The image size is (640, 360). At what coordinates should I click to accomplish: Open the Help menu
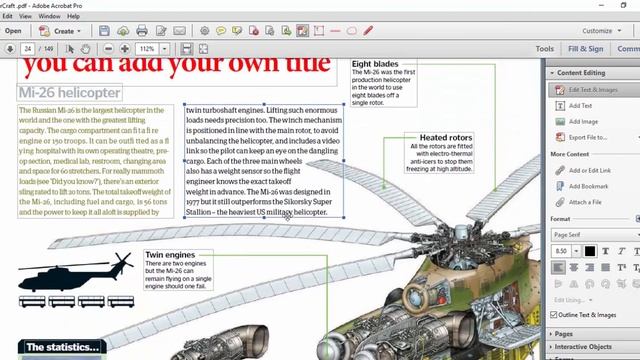(73, 16)
